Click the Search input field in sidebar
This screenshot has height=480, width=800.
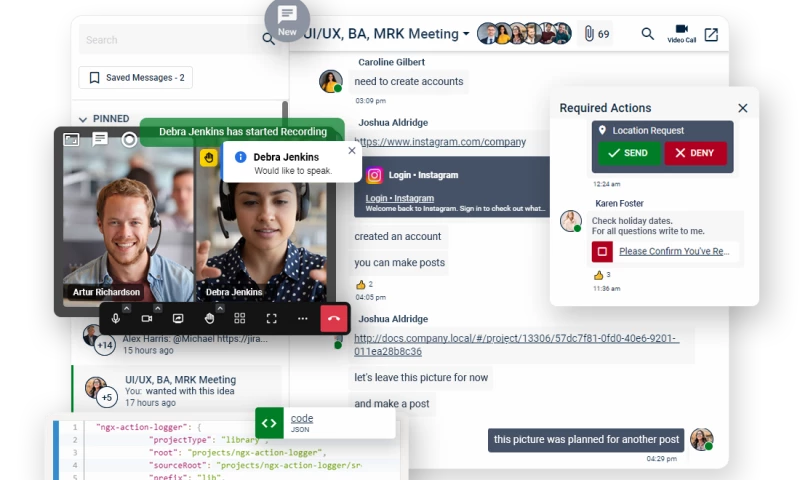[x=171, y=40]
